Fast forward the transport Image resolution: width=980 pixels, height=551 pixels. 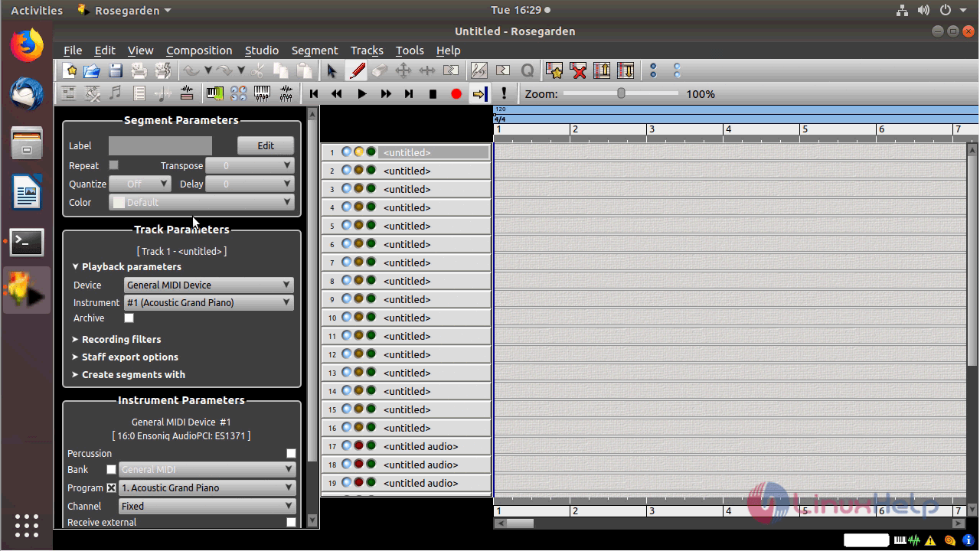click(x=385, y=93)
